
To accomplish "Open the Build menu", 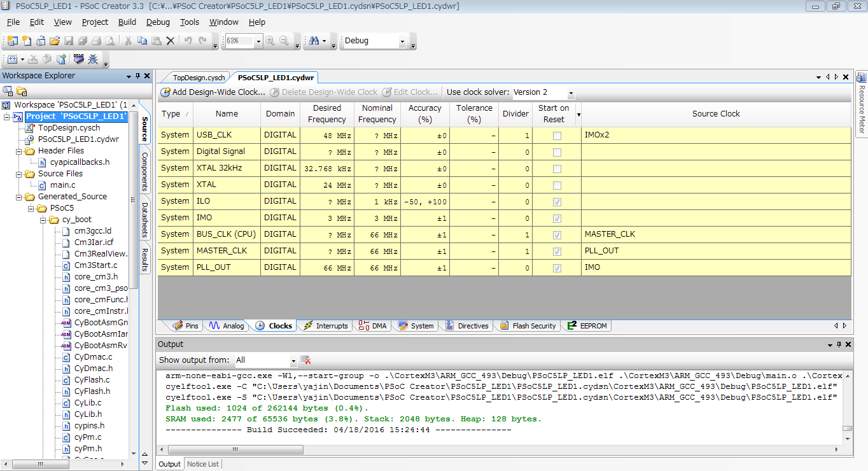I will (x=127, y=22).
